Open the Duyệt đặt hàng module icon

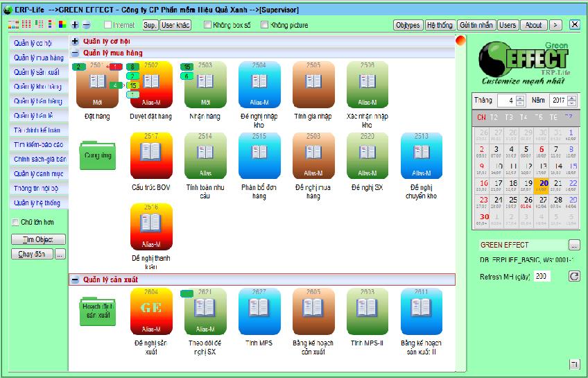[150, 85]
